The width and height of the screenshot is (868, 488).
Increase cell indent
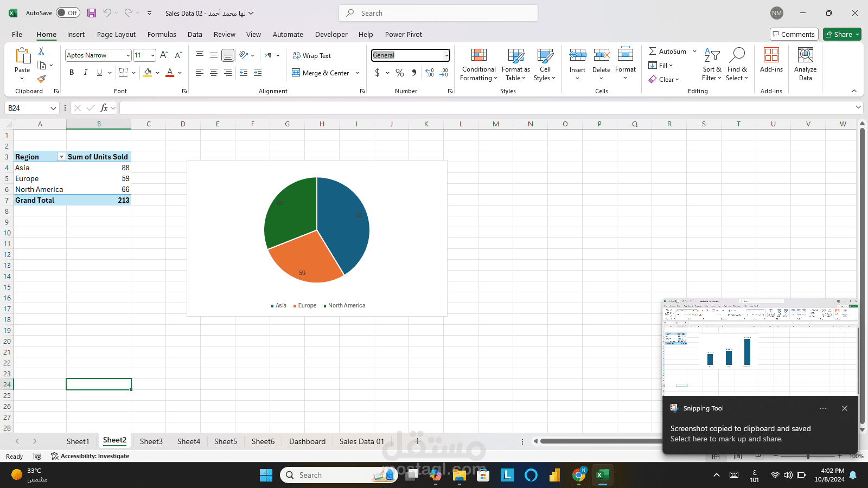coord(258,73)
